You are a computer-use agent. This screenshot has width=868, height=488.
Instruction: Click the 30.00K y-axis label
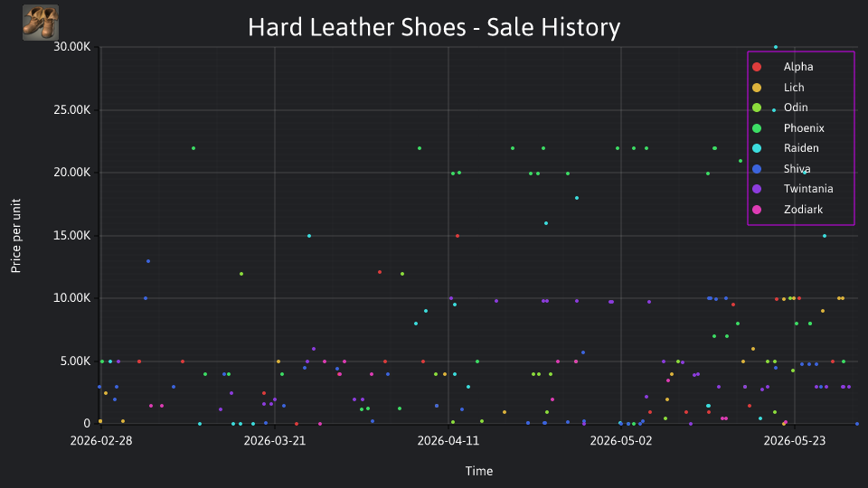[x=72, y=47]
